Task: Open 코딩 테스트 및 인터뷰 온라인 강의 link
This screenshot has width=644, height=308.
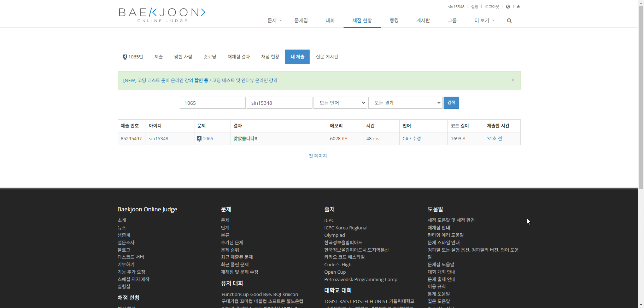Action: click(245, 80)
